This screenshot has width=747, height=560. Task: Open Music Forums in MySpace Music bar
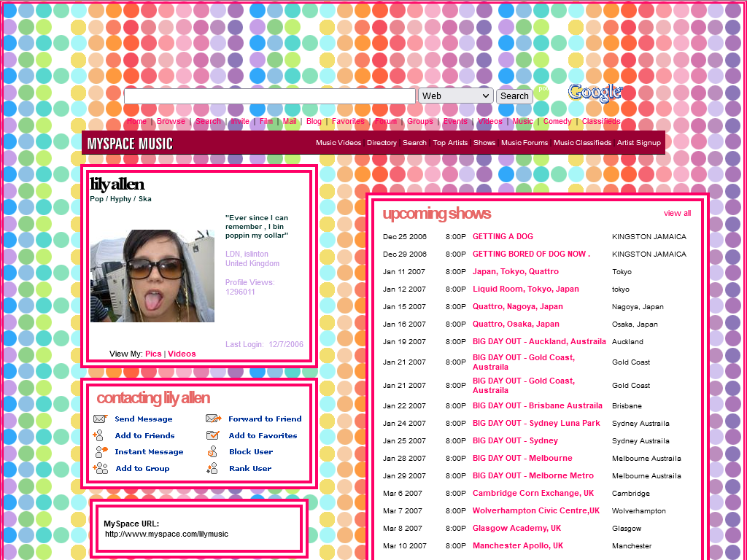(x=525, y=142)
